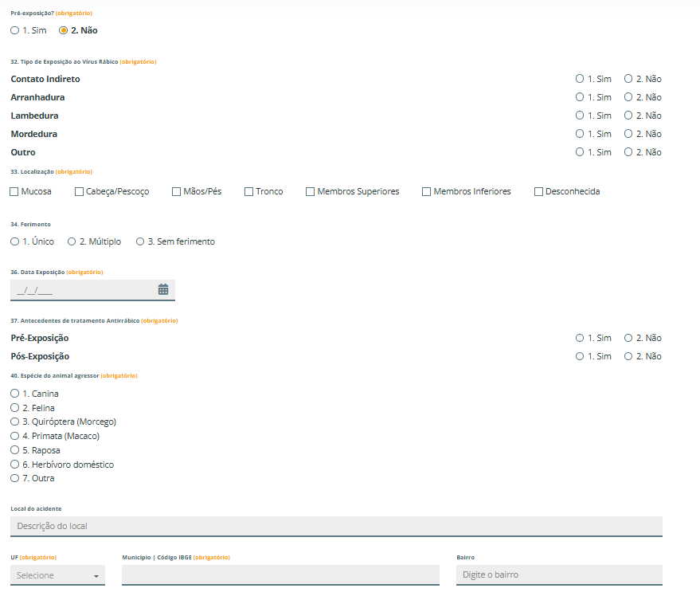Image resolution: width=700 pixels, height=600 pixels.
Task: Set Lambedura to '1. Sim'
Action: tap(580, 116)
